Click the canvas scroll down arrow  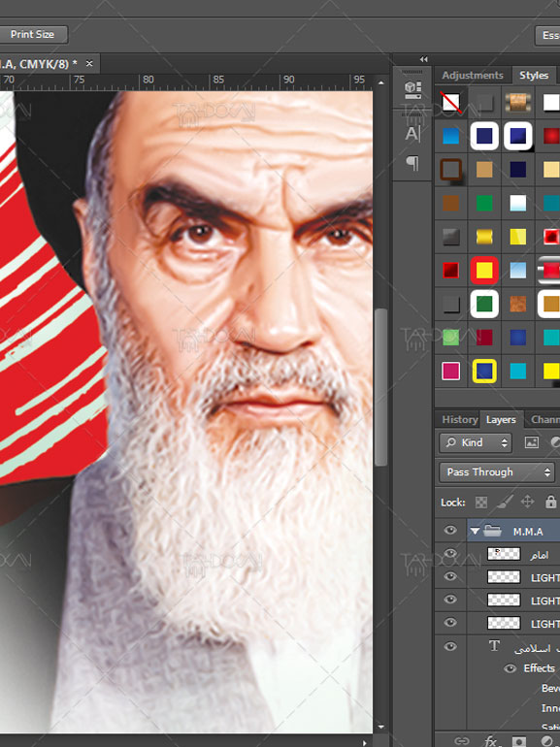(380, 727)
